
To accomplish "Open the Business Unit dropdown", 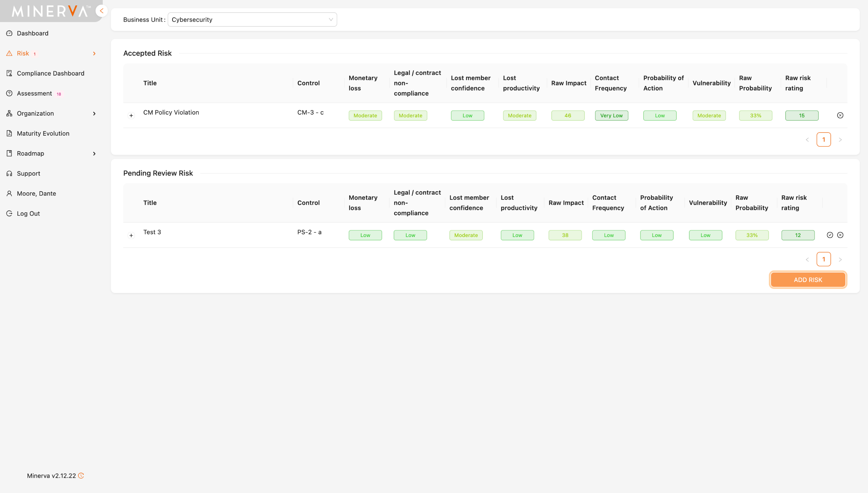I will pyautogui.click(x=252, y=20).
